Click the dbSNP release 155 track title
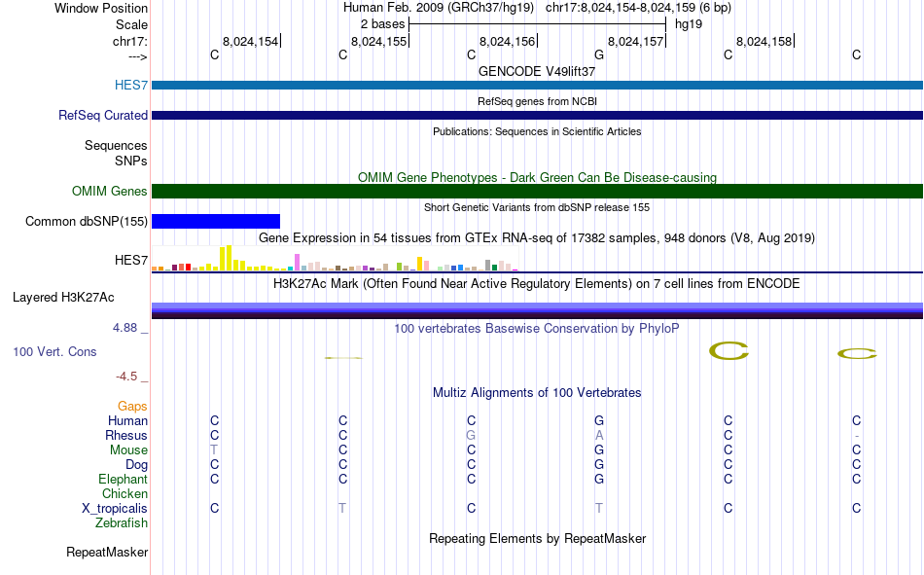Viewport: 924px width, 575px height. pos(537,207)
